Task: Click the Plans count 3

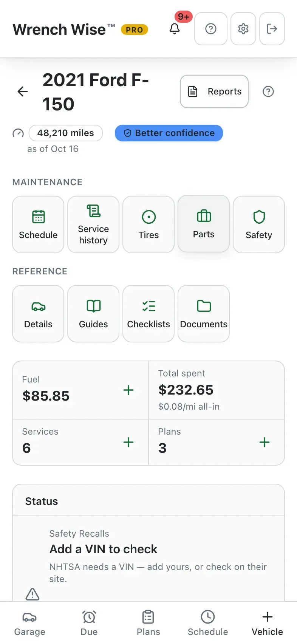Action: point(162,448)
